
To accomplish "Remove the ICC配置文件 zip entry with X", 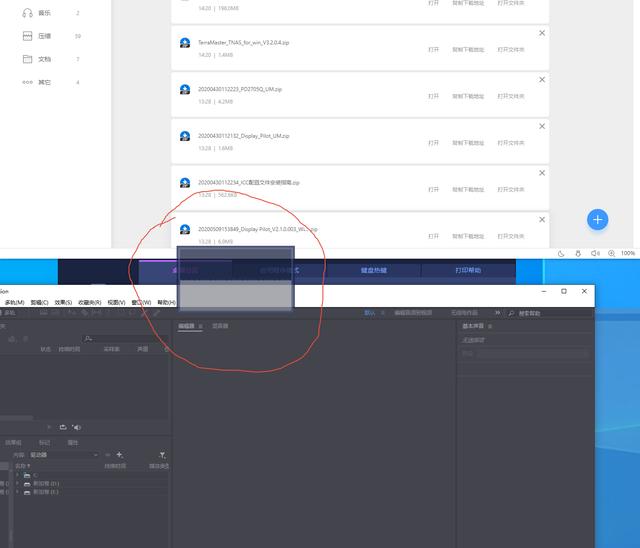I will pyautogui.click(x=542, y=173).
